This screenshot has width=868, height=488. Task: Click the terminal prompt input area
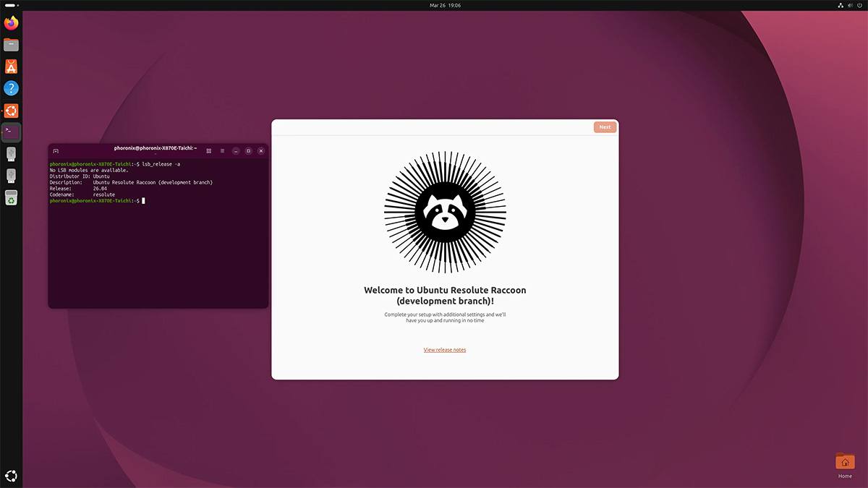pos(144,201)
